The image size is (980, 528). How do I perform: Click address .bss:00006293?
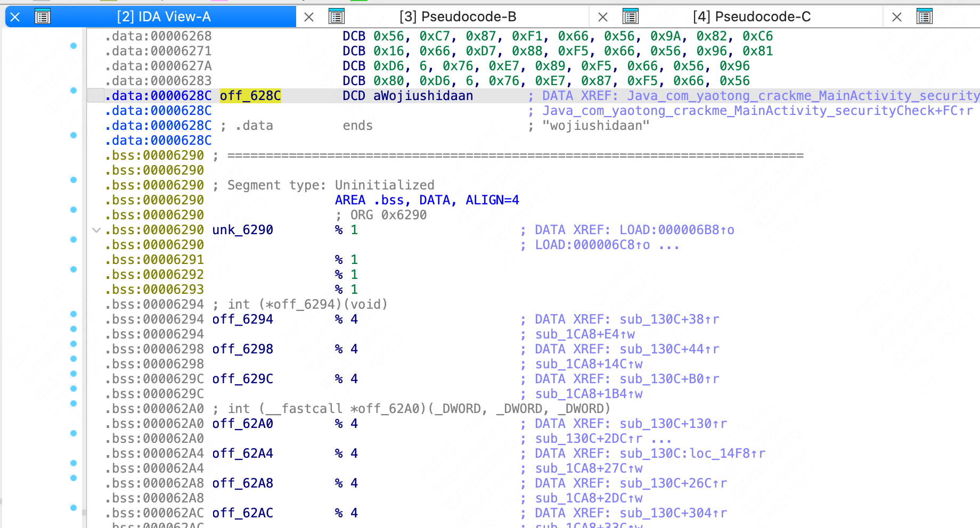pyautogui.click(x=154, y=290)
